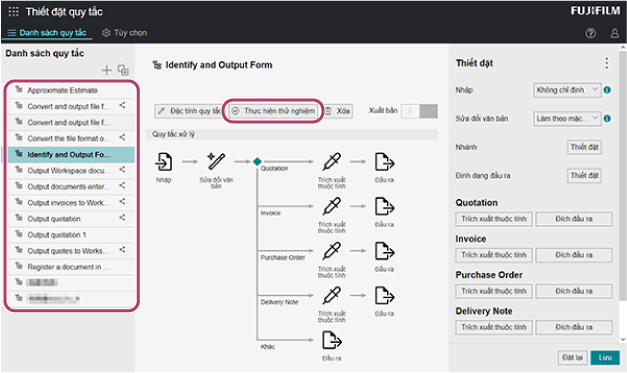627x373 pixels.
Task: Add a new rule with plus icon
Action: pos(106,70)
